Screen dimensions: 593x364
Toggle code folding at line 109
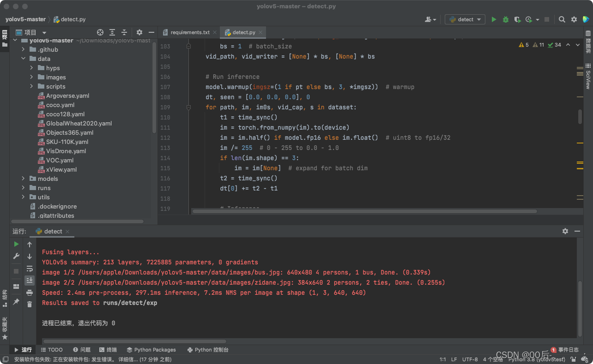coord(188,107)
